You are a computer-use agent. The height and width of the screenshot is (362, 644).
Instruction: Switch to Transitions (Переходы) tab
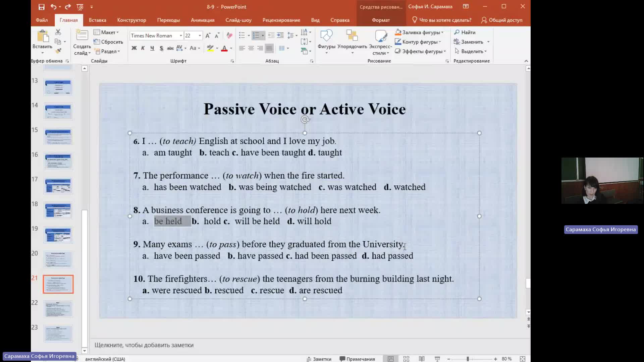(x=168, y=20)
